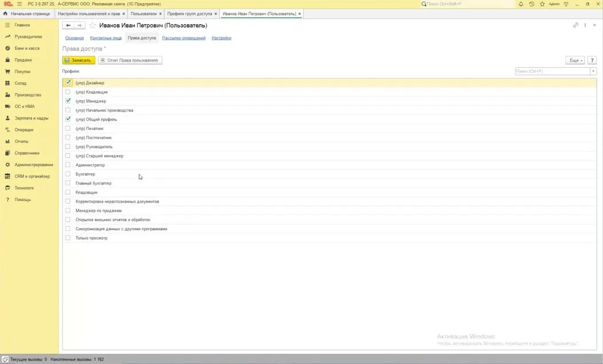Open the CRM и органайзер section
603x364 pixels.
pyautogui.click(x=32, y=176)
